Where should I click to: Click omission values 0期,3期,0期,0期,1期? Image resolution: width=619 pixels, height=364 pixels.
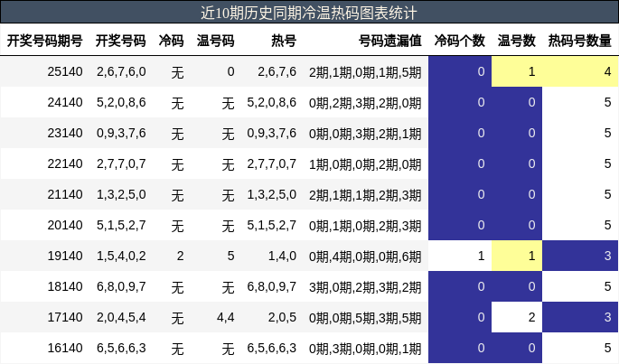(x=365, y=349)
